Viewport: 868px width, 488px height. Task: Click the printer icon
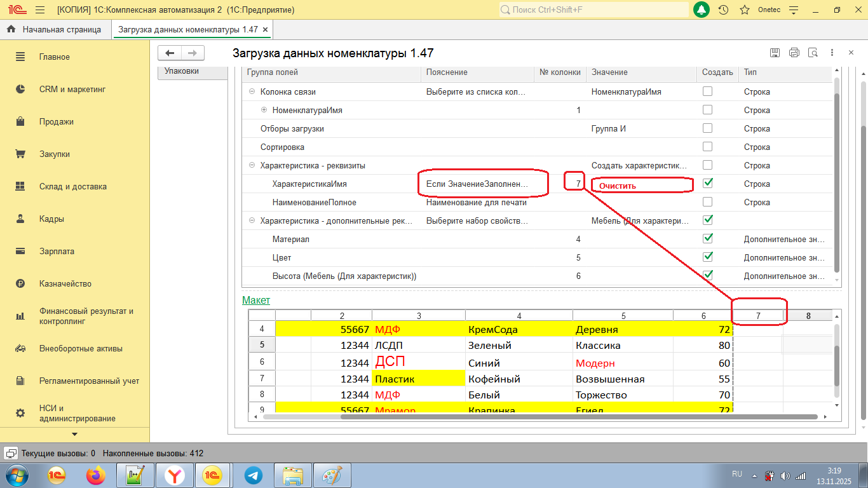click(794, 53)
